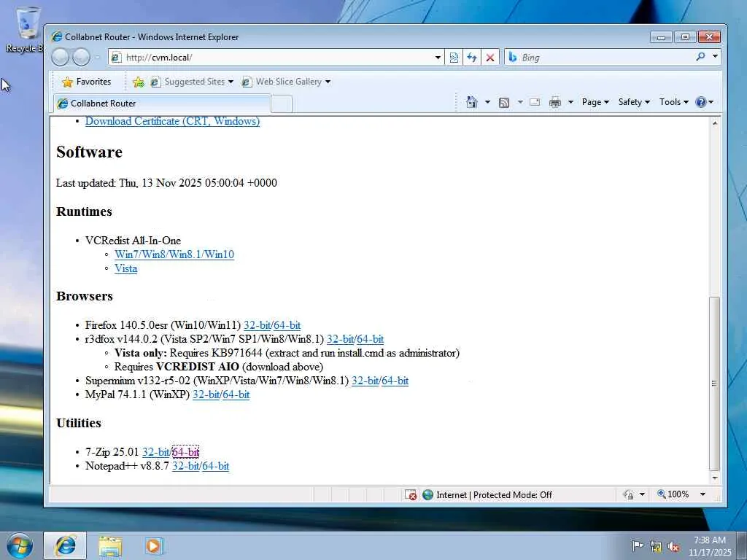Viewport: 747px width, 560px height.
Task: Open Download Certificate (CRT, Windows) link
Action: point(172,121)
